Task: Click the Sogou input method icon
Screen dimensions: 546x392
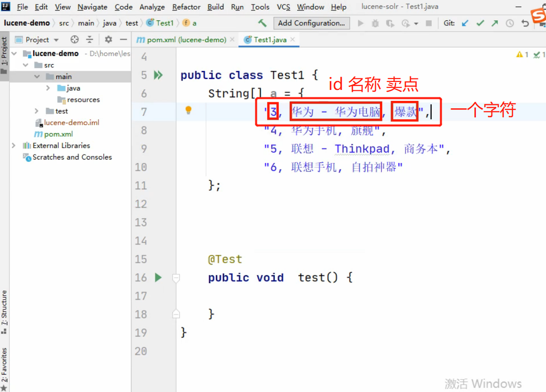Action: [538, 16]
